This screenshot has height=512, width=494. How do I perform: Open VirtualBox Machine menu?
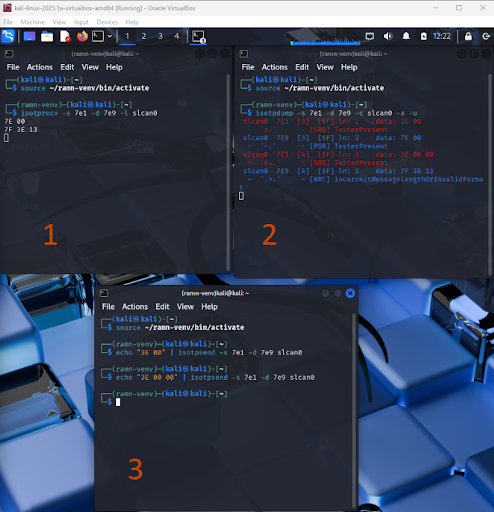(x=33, y=22)
